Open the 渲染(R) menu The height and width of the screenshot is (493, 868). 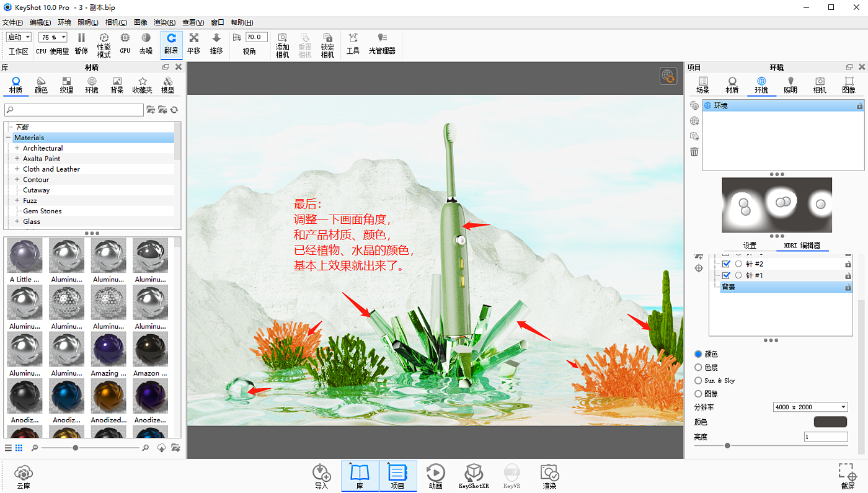pos(164,22)
